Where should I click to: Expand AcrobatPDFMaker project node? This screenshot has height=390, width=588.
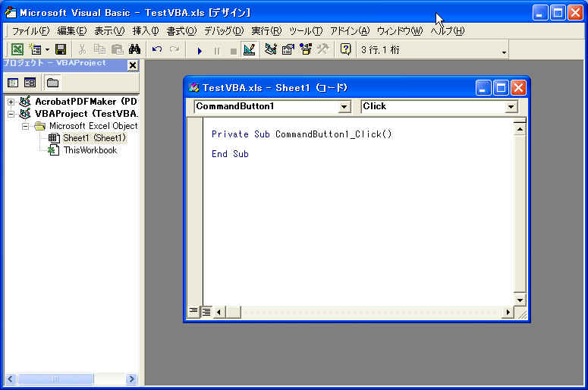coord(11,102)
